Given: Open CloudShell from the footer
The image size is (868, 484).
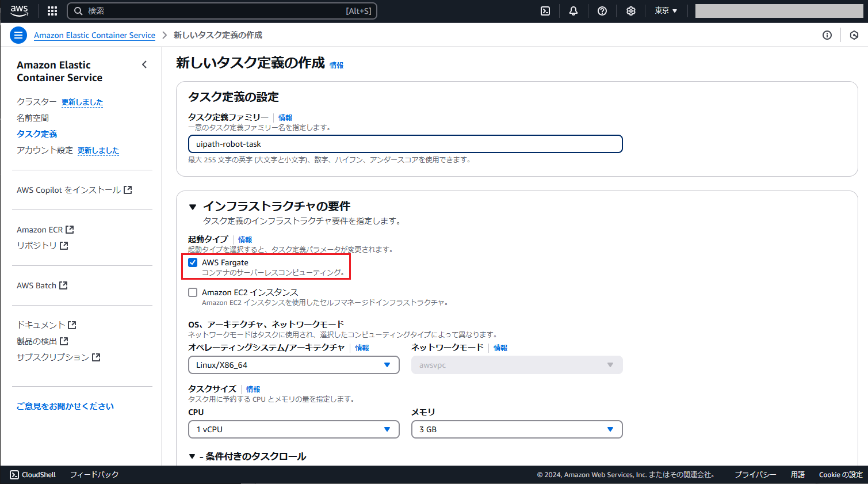Looking at the screenshot, I should pyautogui.click(x=33, y=475).
